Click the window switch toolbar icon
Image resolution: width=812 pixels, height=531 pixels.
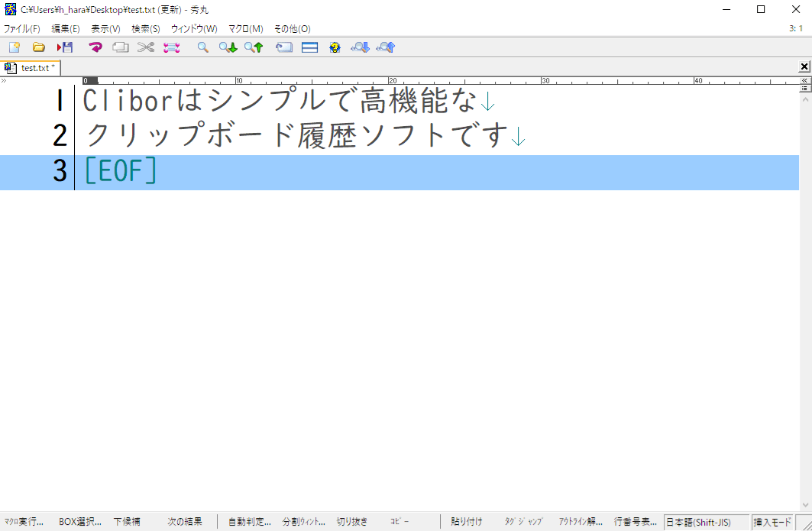[284, 47]
